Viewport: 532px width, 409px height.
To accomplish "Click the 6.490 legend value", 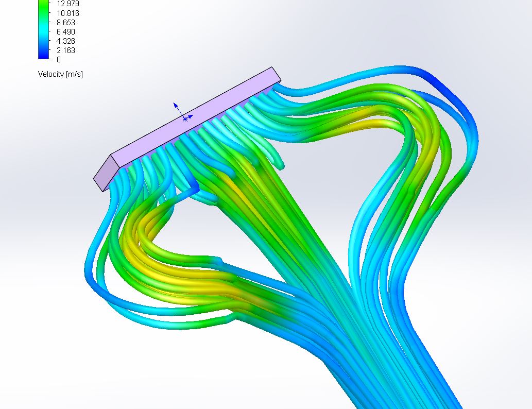I will (x=65, y=31).
